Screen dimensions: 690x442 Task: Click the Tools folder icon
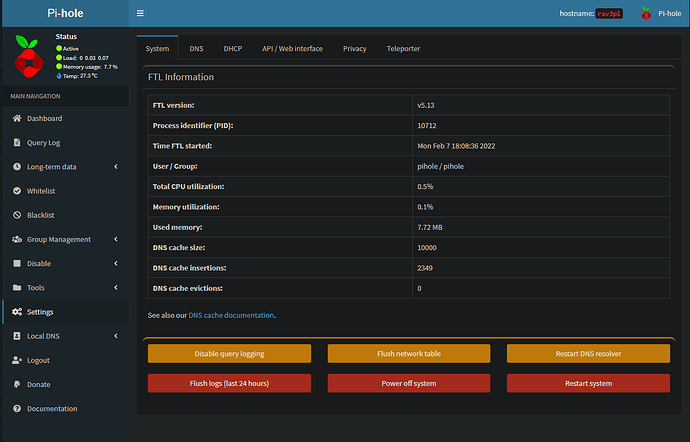[17, 287]
